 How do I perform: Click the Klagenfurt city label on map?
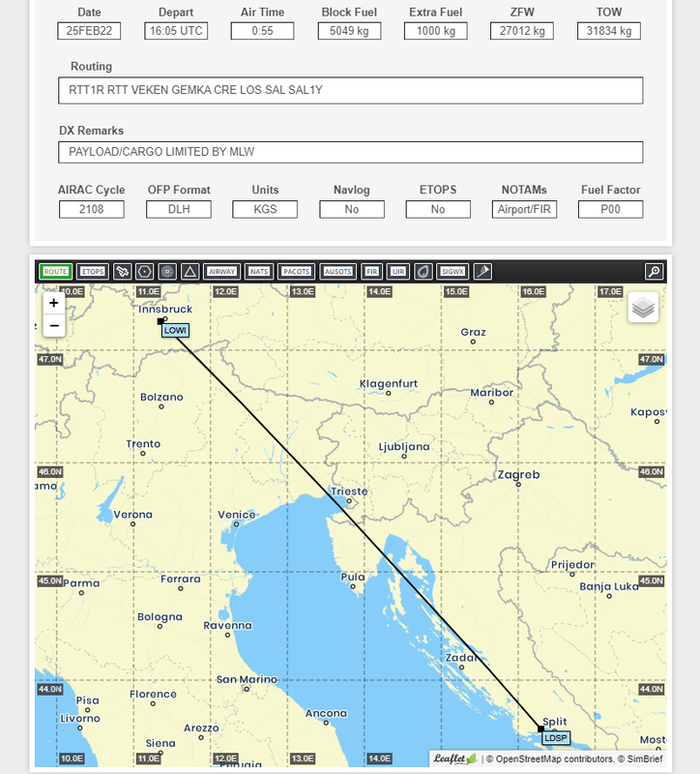click(389, 383)
